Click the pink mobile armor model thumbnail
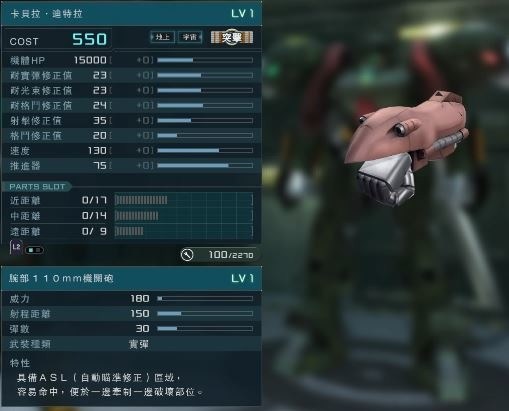The width and height of the screenshot is (509, 411). [x=406, y=147]
